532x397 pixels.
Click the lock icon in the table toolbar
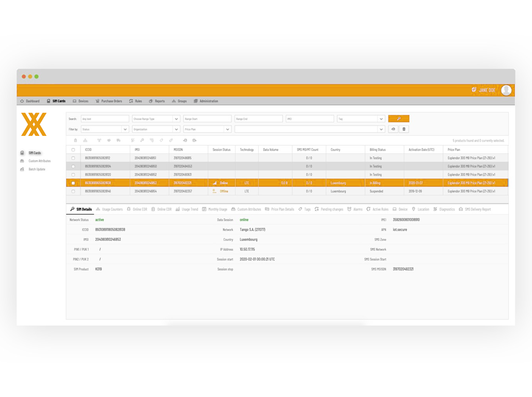coord(75,141)
